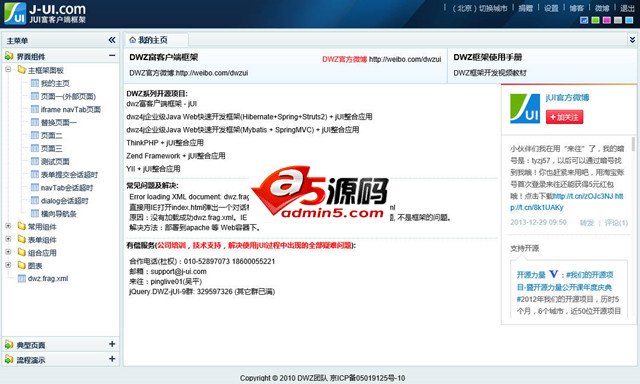Open 开源力量 link in weibo widget
This screenshot has width=640, height=384.
click(531, 275)
